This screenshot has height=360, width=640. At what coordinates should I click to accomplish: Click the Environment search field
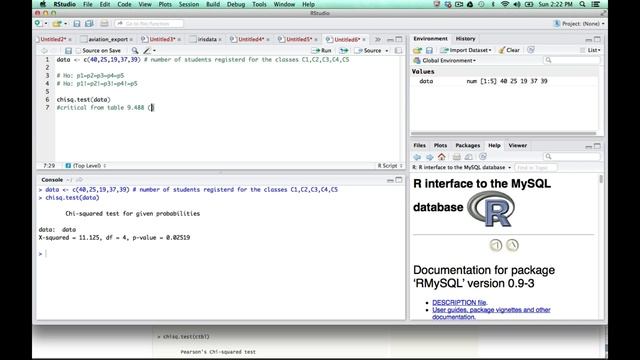pos(572,60)
